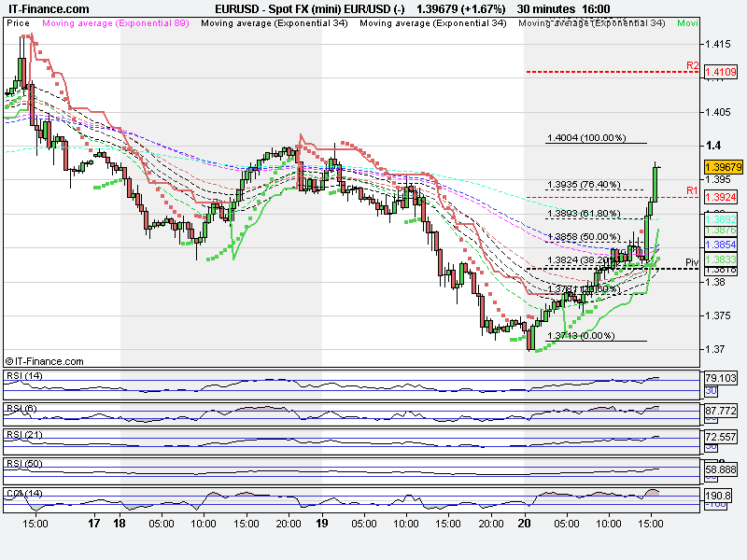Screen dimensions: 747x560
Task: Select the EURUSD - Spot FX (mini) chart title
Action: 310,9
